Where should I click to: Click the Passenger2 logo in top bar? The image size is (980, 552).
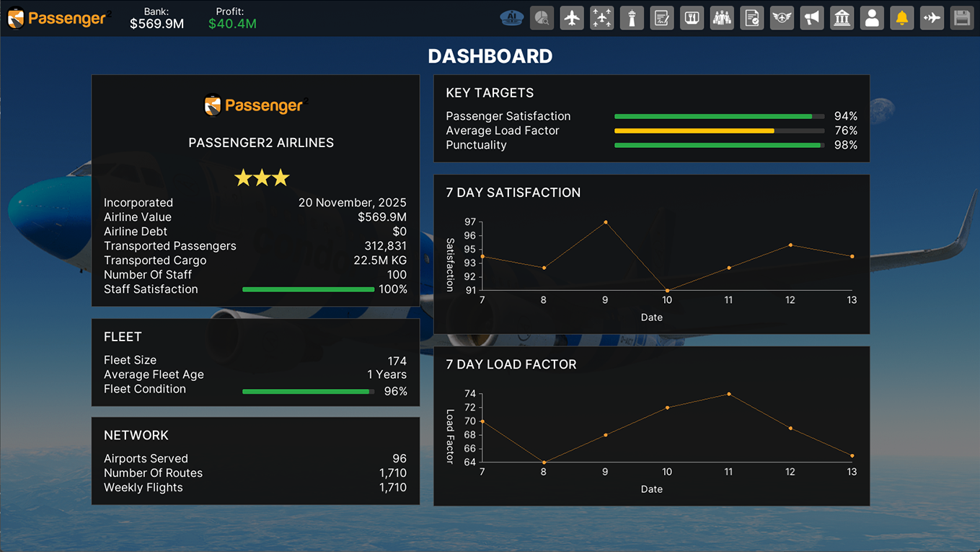[x=58, y=18]
